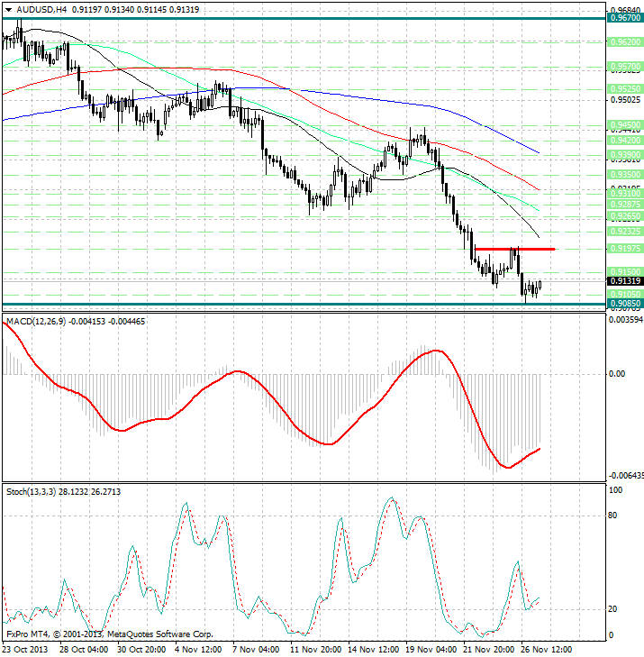
Task: Open the chart menu triangle beside AUDUSD,H4
Action: pos(8,10)
